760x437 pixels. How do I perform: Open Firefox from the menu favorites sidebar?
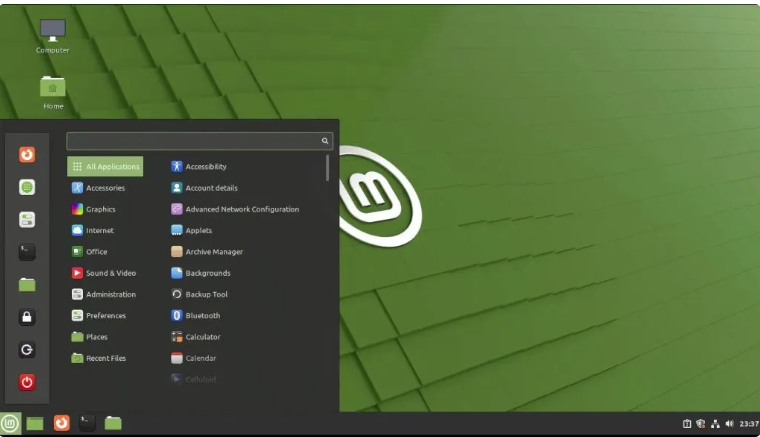coord(27,155)
